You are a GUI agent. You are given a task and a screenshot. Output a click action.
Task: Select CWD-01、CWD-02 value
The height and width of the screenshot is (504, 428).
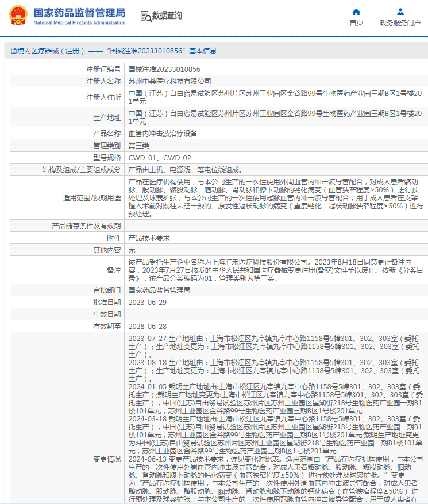160,157
